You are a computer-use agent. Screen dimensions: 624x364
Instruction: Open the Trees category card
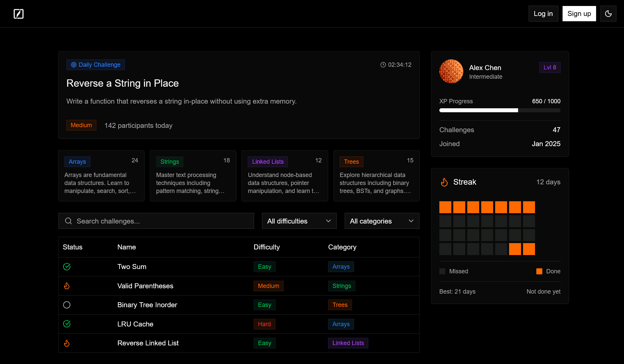click(376, 176)
